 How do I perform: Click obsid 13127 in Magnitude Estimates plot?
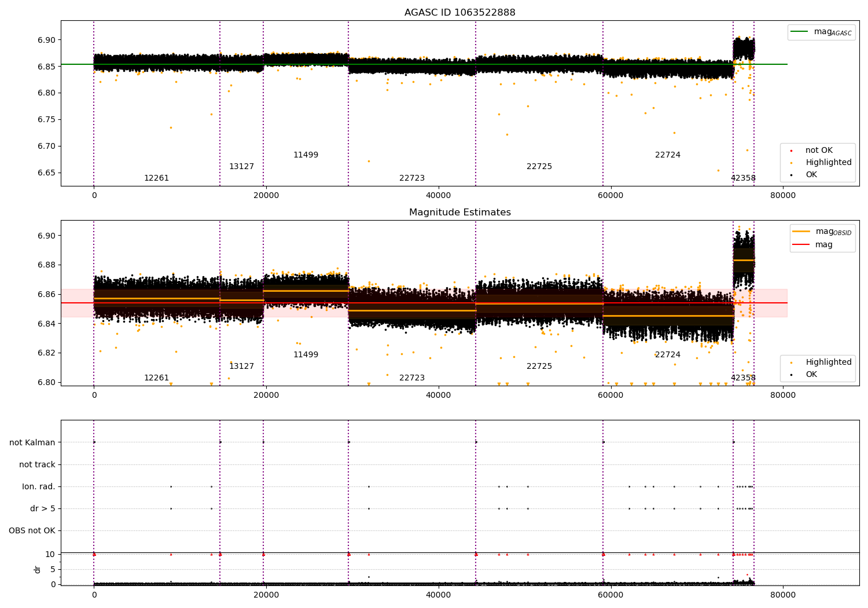[x=241, y=367]
